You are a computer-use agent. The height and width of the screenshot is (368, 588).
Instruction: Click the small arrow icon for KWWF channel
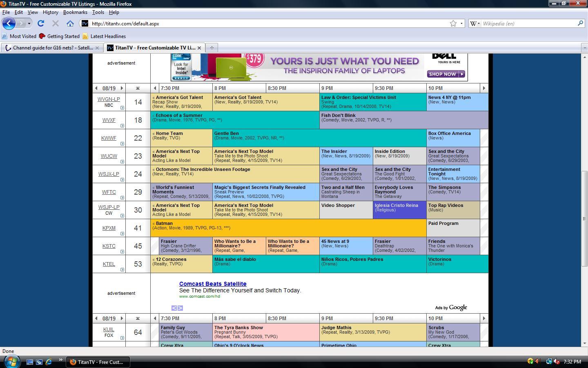122,144
